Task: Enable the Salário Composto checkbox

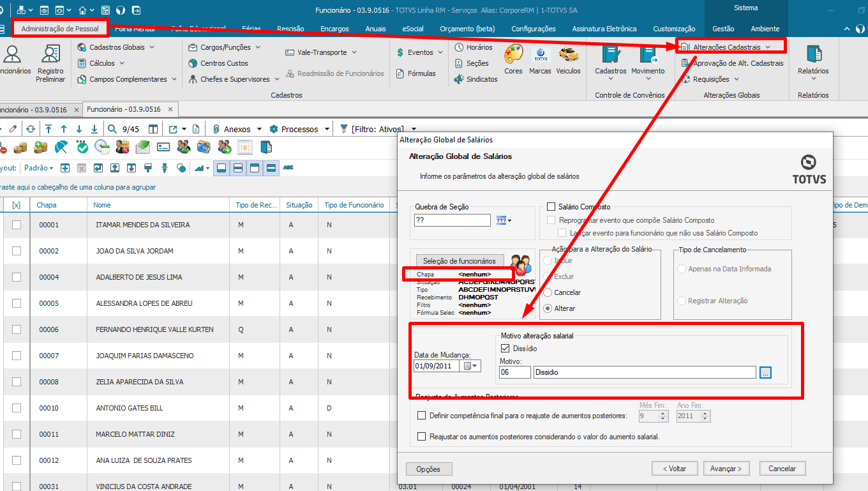Action: pyautogui.click(x=551, y=207)
